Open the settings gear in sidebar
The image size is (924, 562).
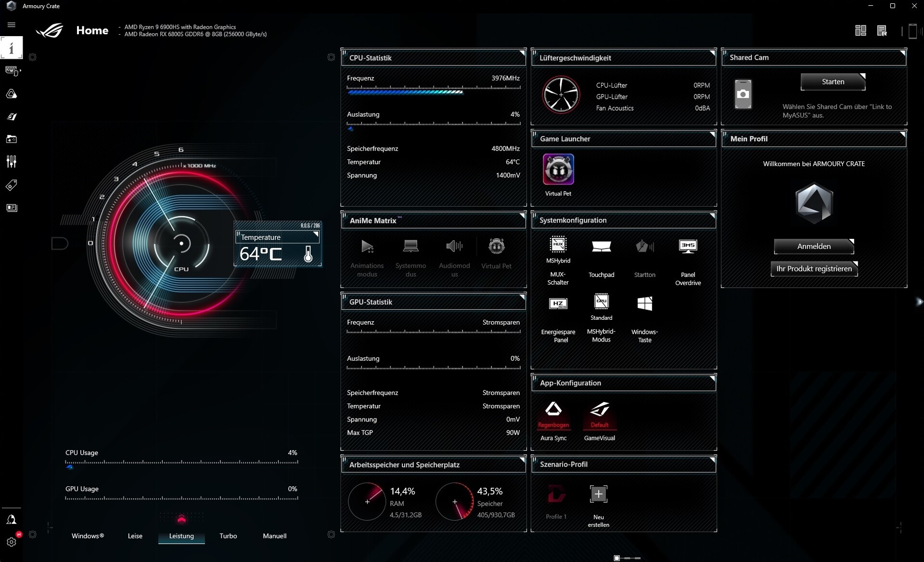point(12,542)
